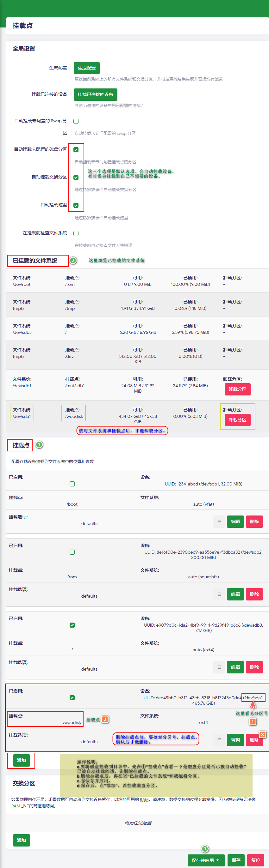This screenshot has height=868, width=269.
Task: Click the drag handle for root mount entry
Action: (219, 667)
